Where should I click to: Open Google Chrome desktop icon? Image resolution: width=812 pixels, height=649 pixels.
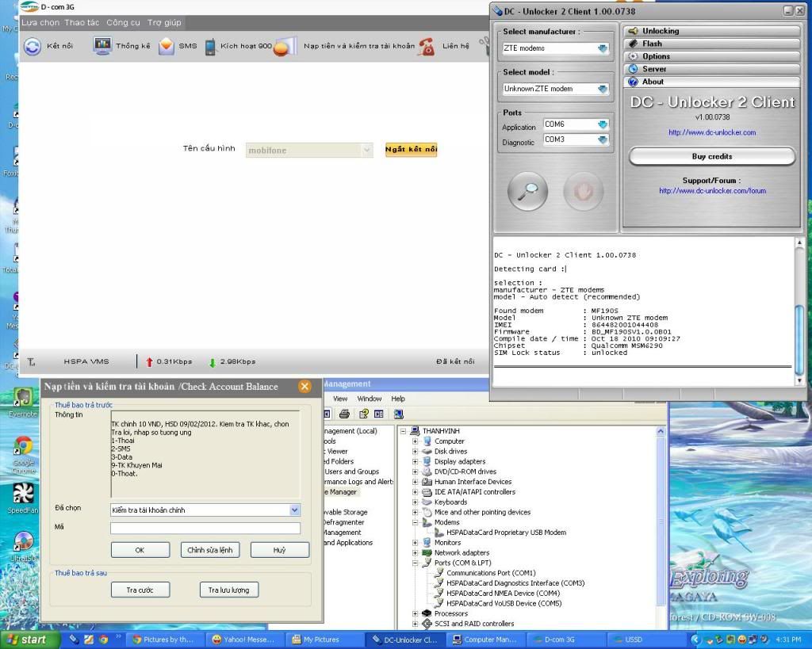pos(23,447)
